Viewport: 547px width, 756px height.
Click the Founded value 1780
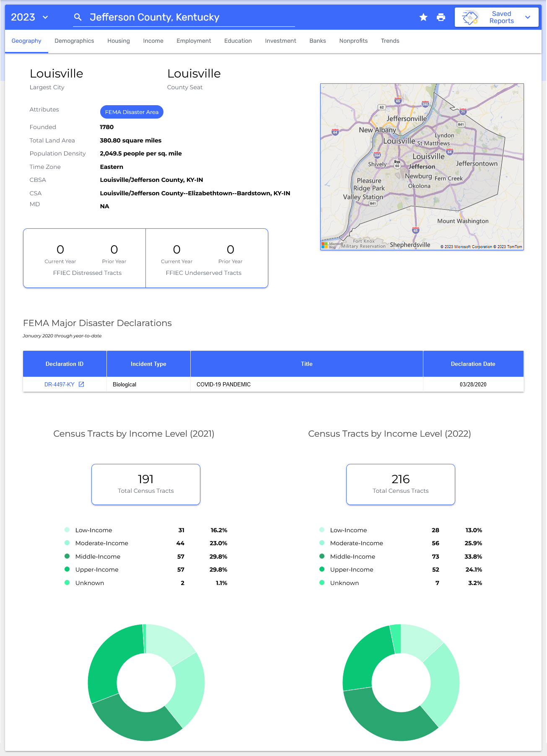106,127
